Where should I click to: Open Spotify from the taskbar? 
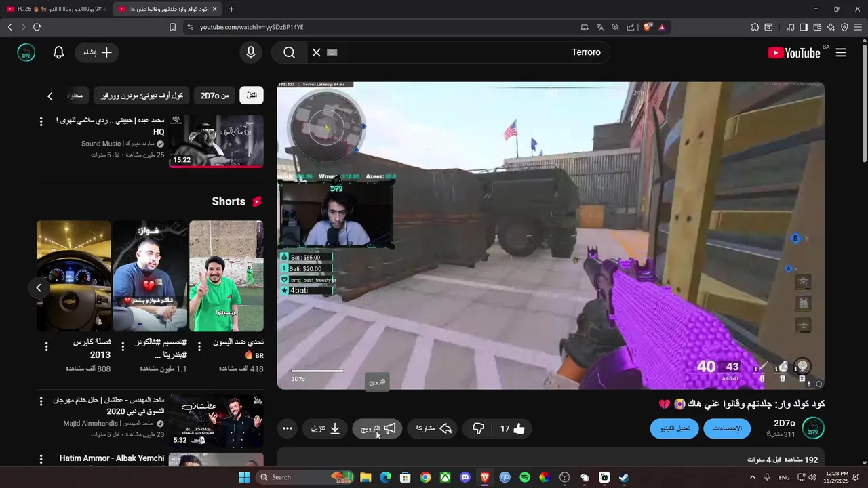coord(524,477)
